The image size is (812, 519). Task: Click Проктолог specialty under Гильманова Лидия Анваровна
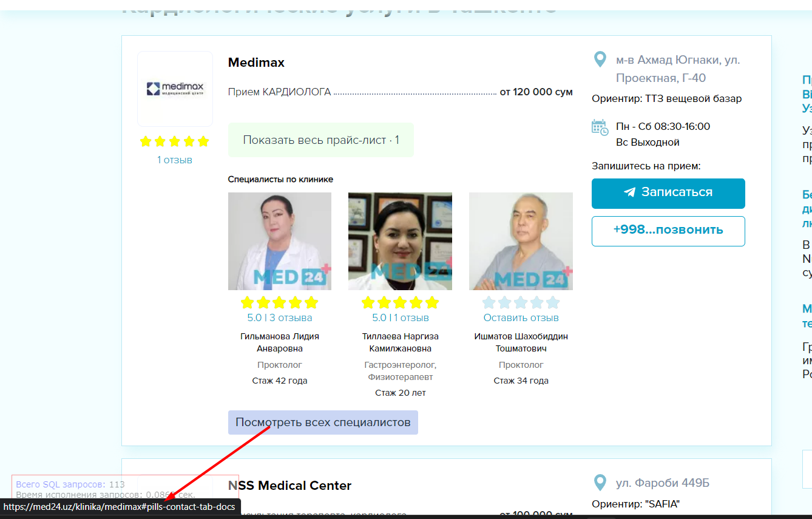click(280, 365)
